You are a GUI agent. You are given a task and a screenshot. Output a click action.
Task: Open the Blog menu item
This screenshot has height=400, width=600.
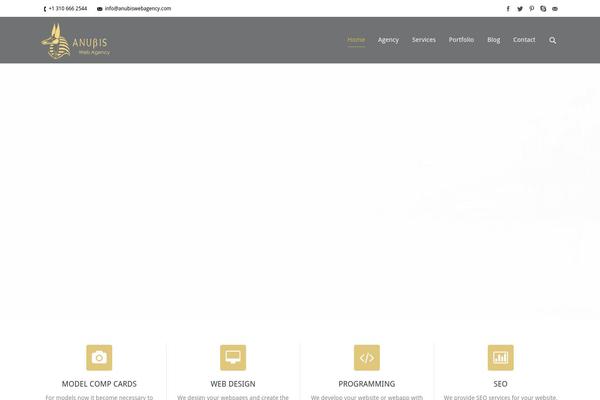493,40
